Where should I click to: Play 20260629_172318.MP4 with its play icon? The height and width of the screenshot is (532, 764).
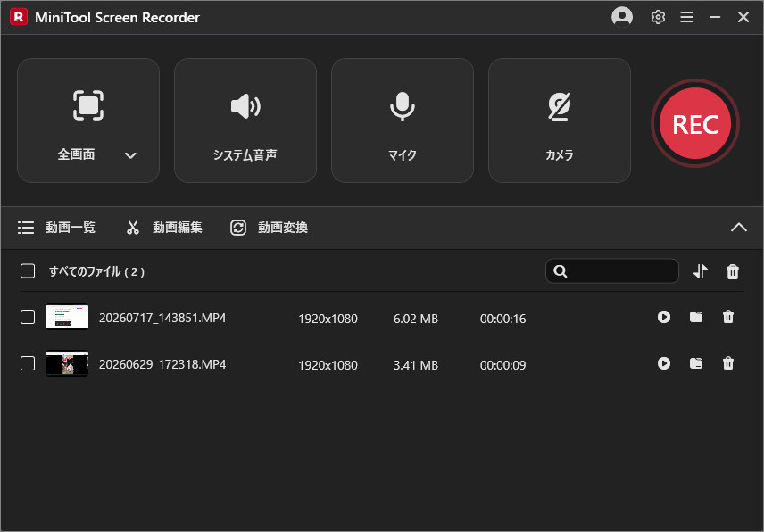pos(664,363)
